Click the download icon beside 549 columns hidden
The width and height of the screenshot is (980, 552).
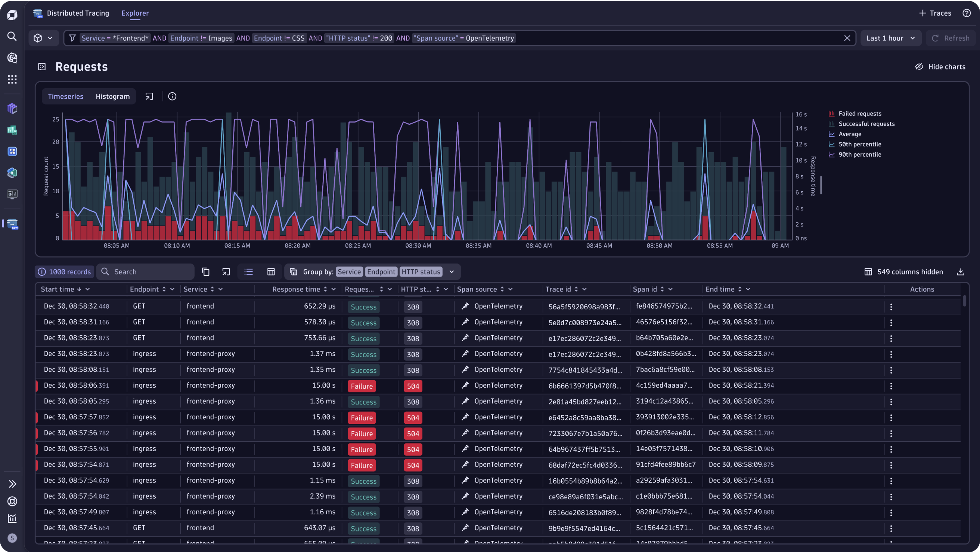pos(961,271)
